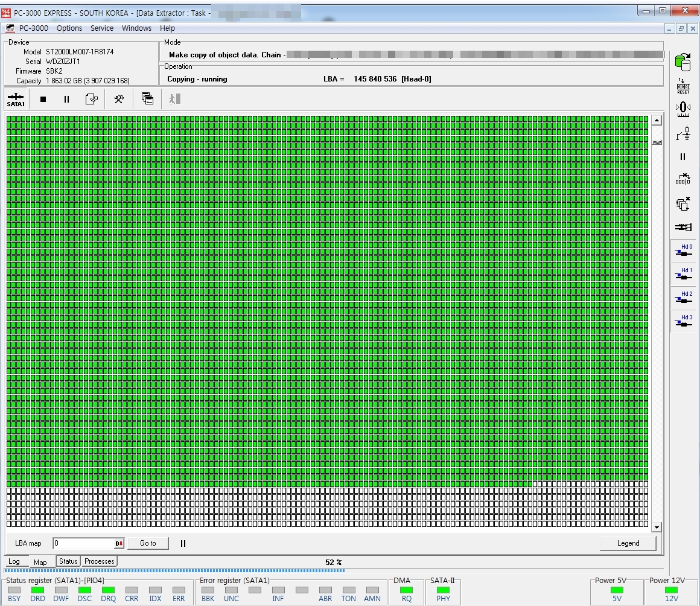Toggle head Hd 3 in the sidebar
The height and width of the screenshot is (606, 700).
pyautogui.click(x=683, y=322)
